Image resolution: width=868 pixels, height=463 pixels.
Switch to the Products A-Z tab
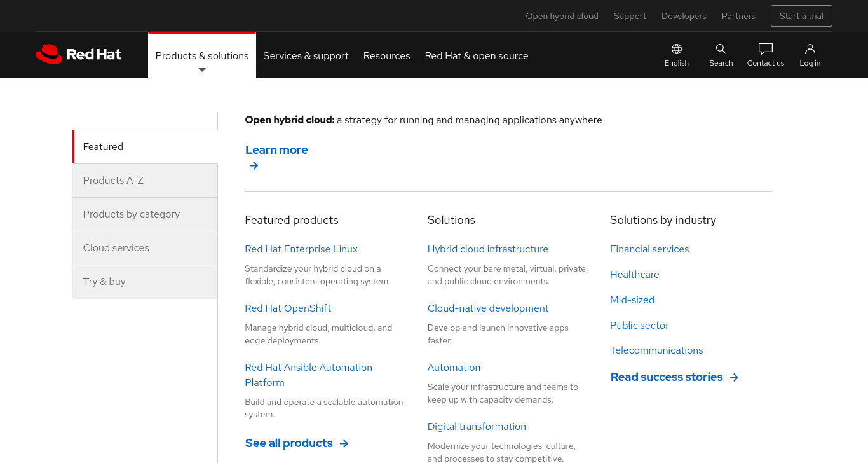[x=145, y=181]
